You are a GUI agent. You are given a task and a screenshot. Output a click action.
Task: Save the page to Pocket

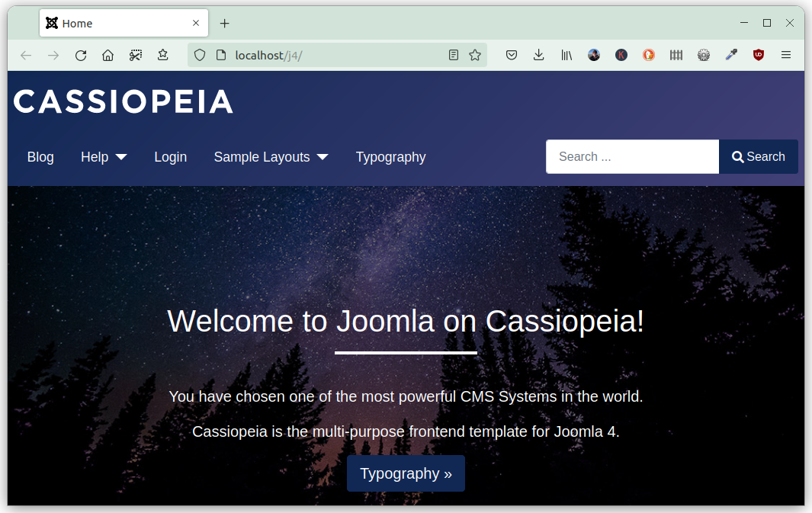click(512, 54)
